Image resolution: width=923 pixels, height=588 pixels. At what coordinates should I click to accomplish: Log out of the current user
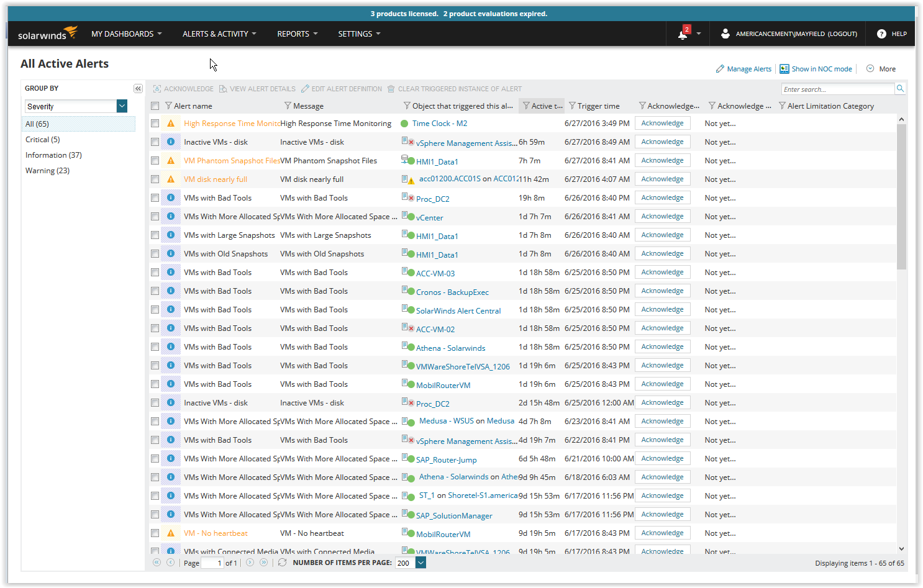click(842, 34)
